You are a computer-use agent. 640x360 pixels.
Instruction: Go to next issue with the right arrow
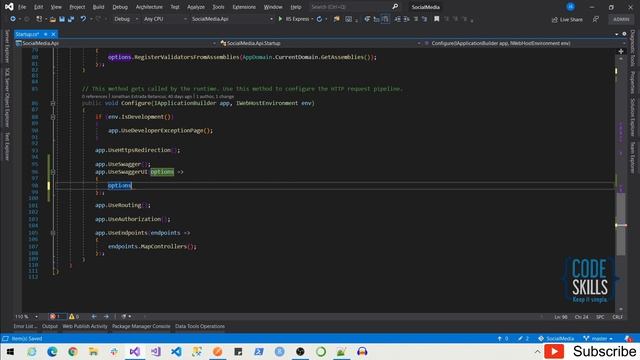click(x=106, y=316)
